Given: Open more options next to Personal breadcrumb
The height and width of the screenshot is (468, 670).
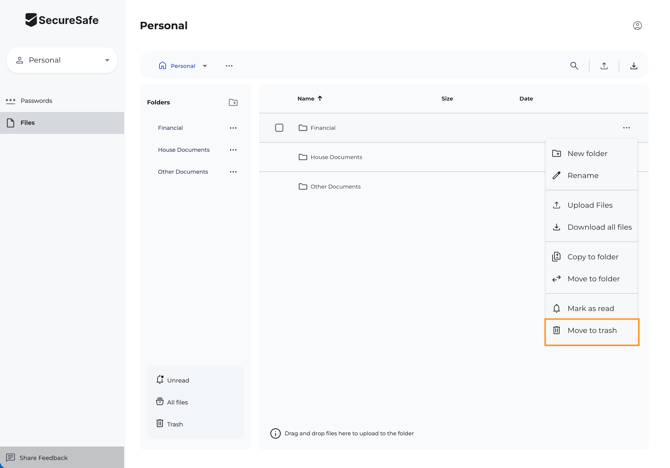Looking at the screenshot, I should [x=229, y=66].
